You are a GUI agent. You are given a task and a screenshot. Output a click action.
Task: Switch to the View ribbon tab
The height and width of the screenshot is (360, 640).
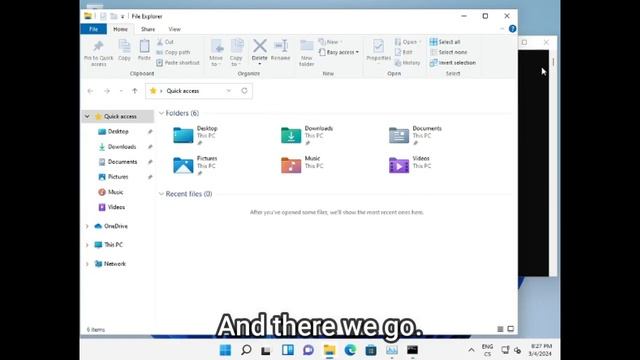point(174,29)
